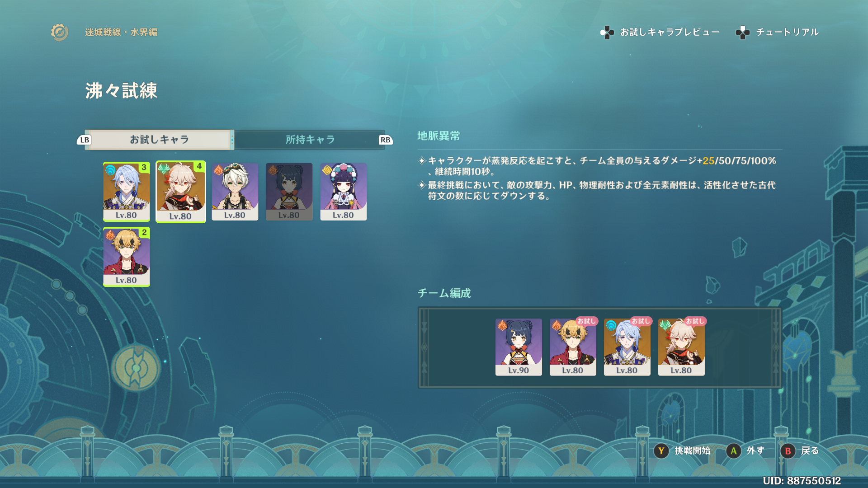Screen dimensions: 868x488
Task: Click the D-pad icon for お試しキャラプレビュー
Action: pyautogui.click(x=607, y=33)
